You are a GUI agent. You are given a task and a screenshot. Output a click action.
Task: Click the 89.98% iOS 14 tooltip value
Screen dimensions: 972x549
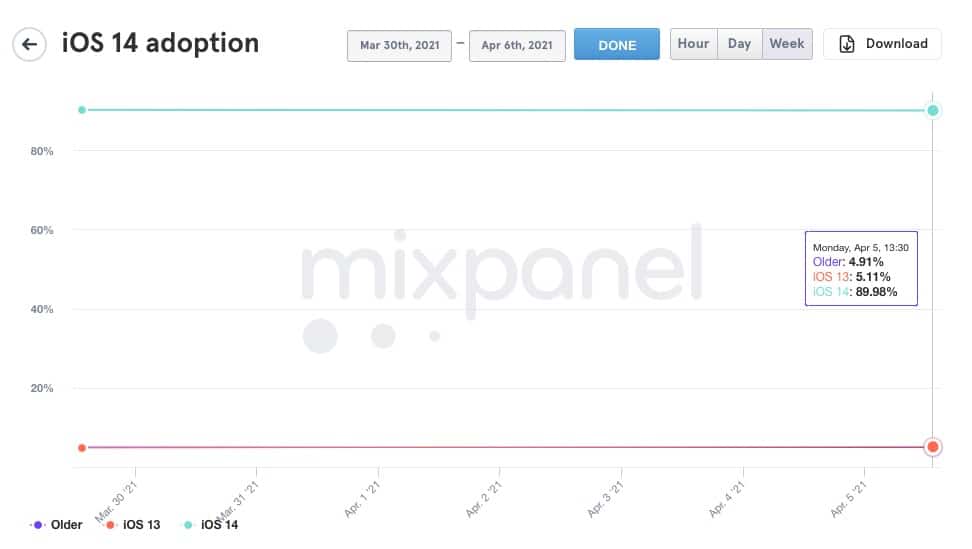coord(876,292)
